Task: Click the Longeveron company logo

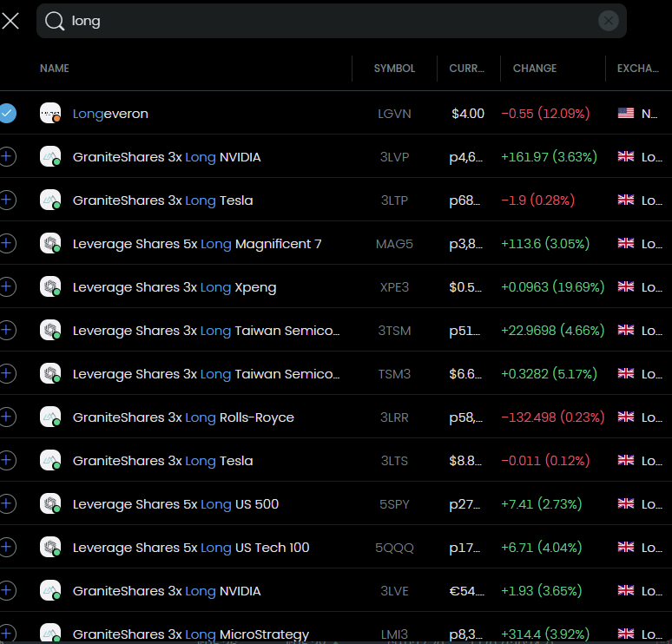Action: [50, 113]
